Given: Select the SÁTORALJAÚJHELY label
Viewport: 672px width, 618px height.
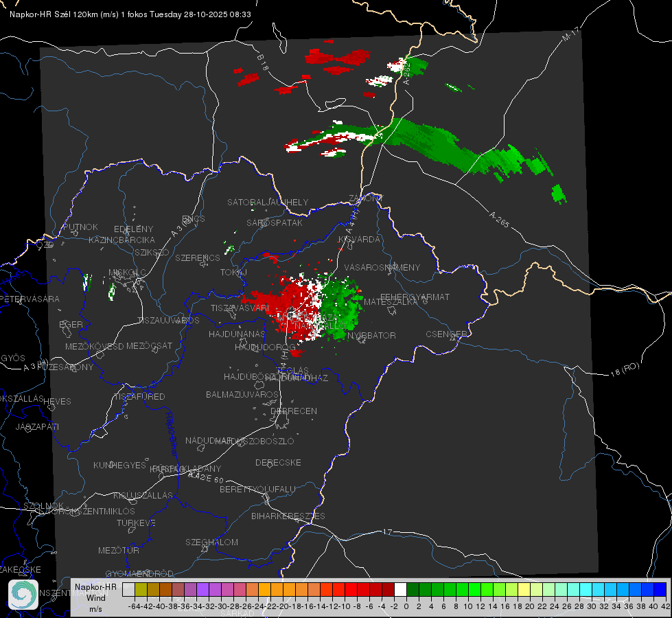Looking at the screenshot, I should (x=268, y=202).
